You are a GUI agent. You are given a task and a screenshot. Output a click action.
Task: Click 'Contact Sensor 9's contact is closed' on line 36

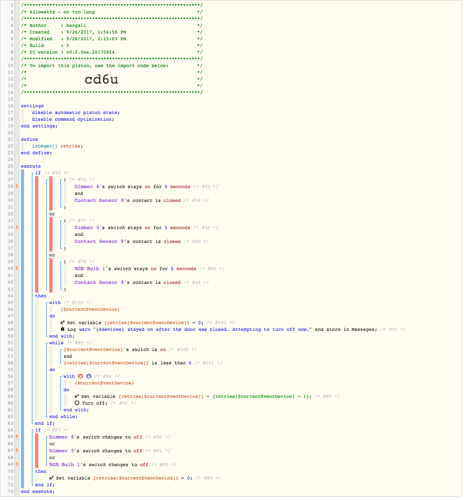[x=128, y=242]
